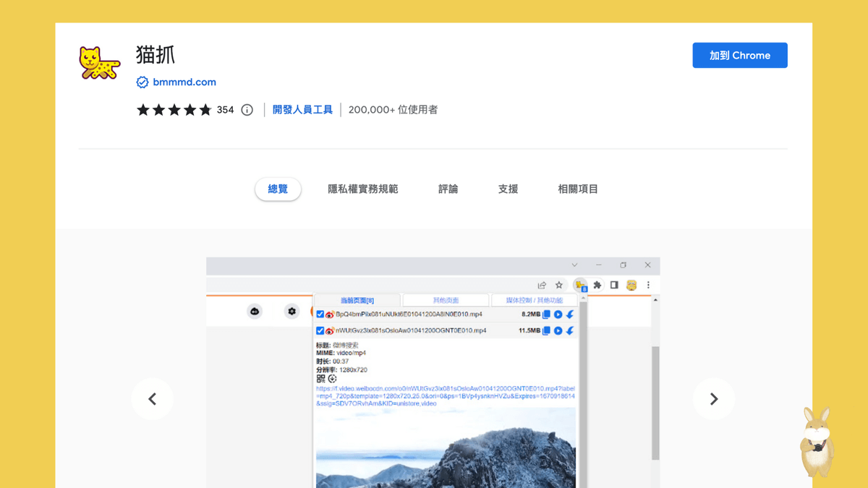
Task: Open the puzzle-piece extensions icon in the preview
Action: 597,286
